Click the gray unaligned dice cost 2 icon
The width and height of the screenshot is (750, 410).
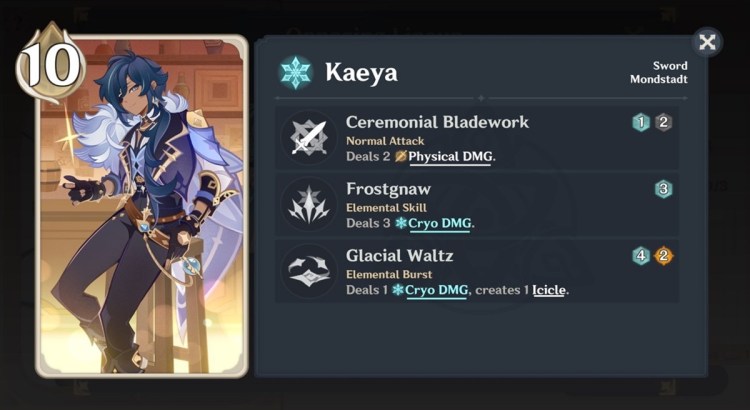tap(663, 122)
